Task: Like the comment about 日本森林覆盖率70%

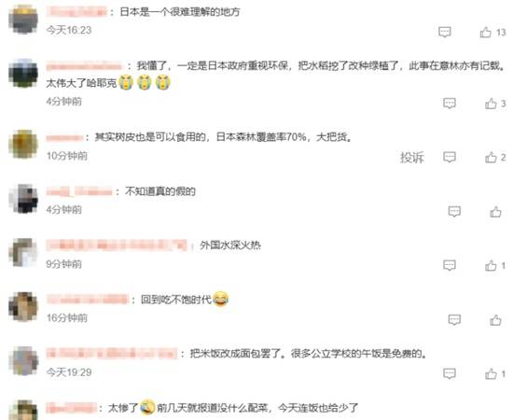Action: click(x=491, y=158)
